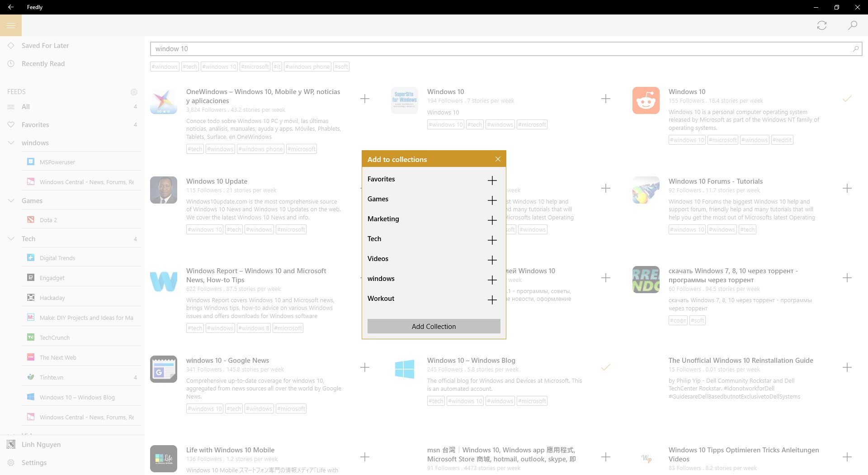Close the Add to collections dialog
Image resolution: width=868 pixels, height=475 pixels.
[498, 159]
